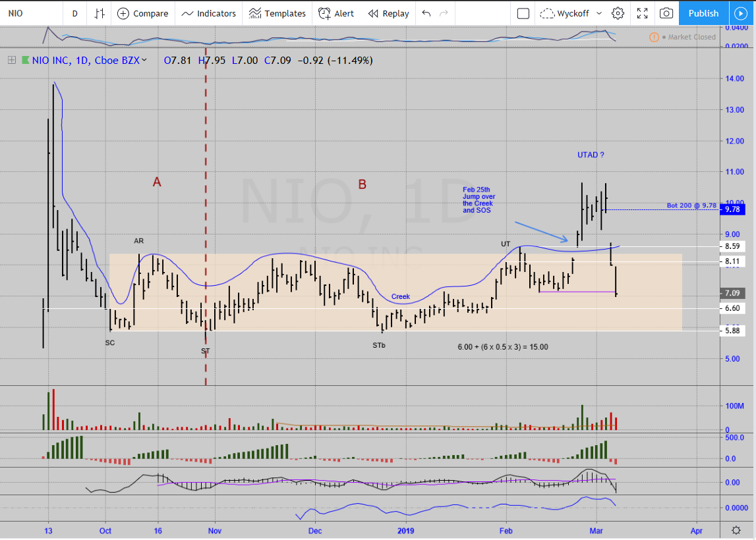Open the Indicators panel
This screenshot has height=540, width=756.
click(208, 13)
